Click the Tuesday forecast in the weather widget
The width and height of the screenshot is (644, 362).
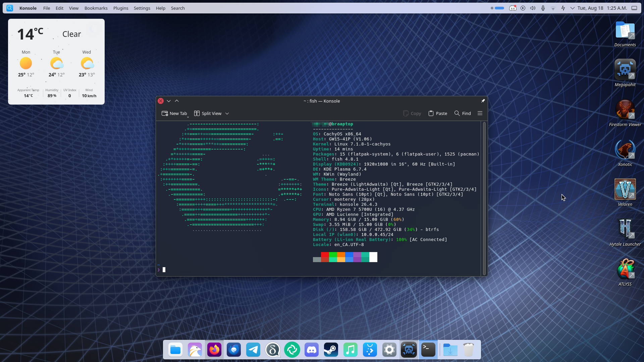pos(56,63)
